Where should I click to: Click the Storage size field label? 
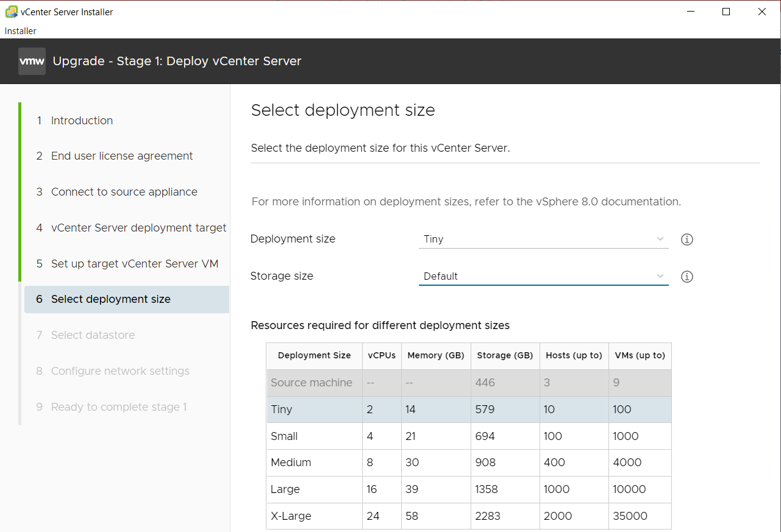(282, 276)
